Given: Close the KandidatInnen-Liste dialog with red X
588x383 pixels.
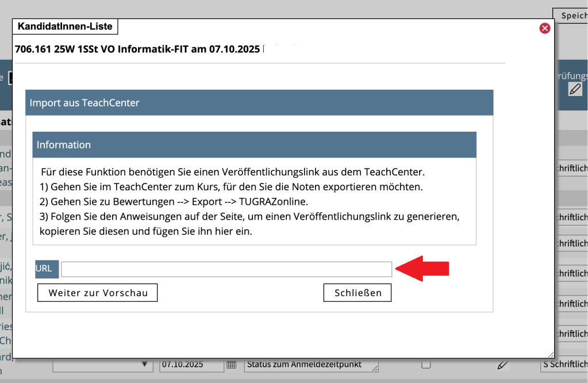Looking at the screenshot, I should tap(544, 28).
